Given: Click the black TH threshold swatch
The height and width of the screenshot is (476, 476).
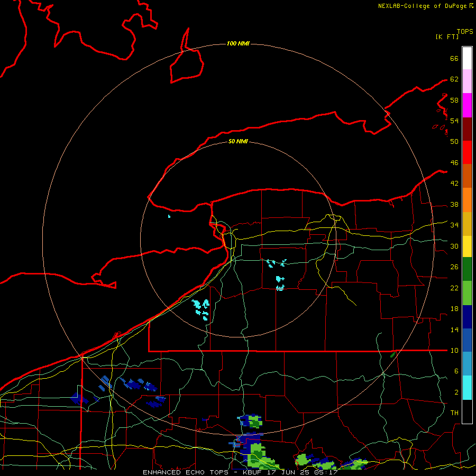Looking at the screenshot, I should click(x=467, y=411).
